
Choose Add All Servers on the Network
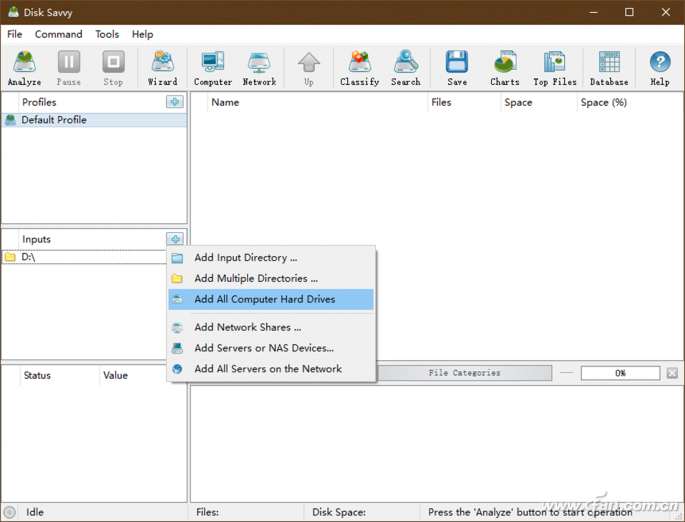point(271,369)
